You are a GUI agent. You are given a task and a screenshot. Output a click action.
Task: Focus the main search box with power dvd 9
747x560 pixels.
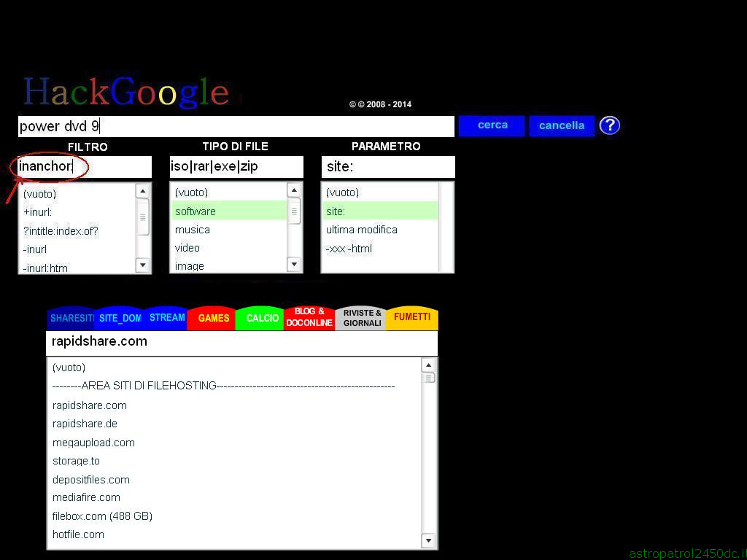tap(236, 126)
